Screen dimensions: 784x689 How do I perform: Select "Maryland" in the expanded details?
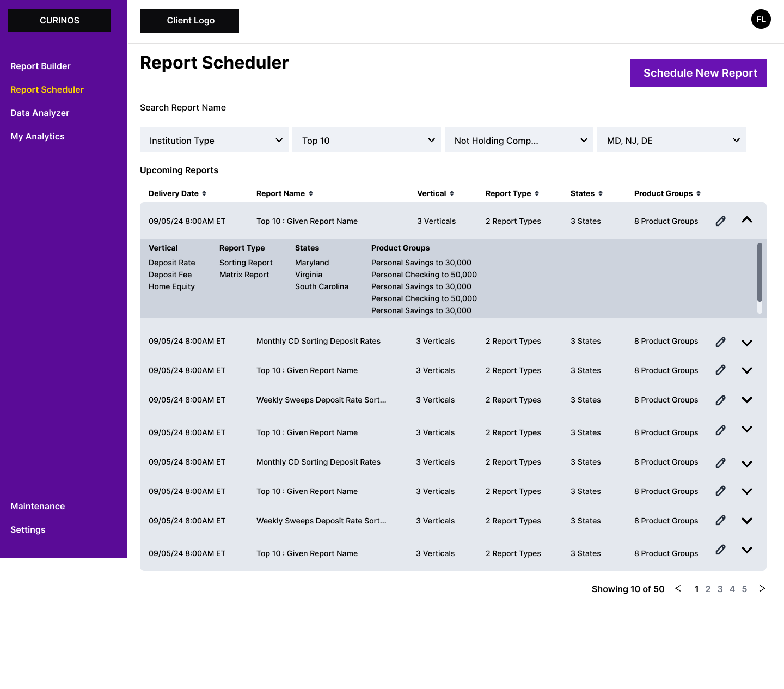pos(312,263)
